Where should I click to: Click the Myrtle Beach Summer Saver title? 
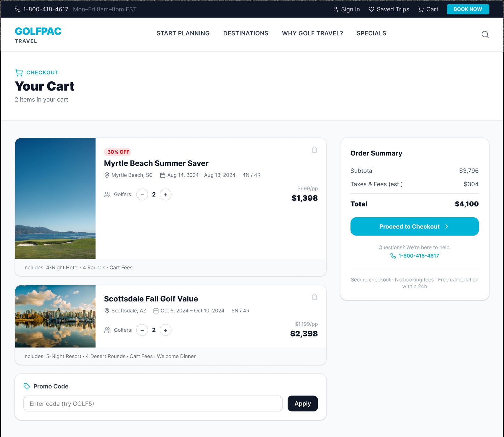[x=156, y=163]
